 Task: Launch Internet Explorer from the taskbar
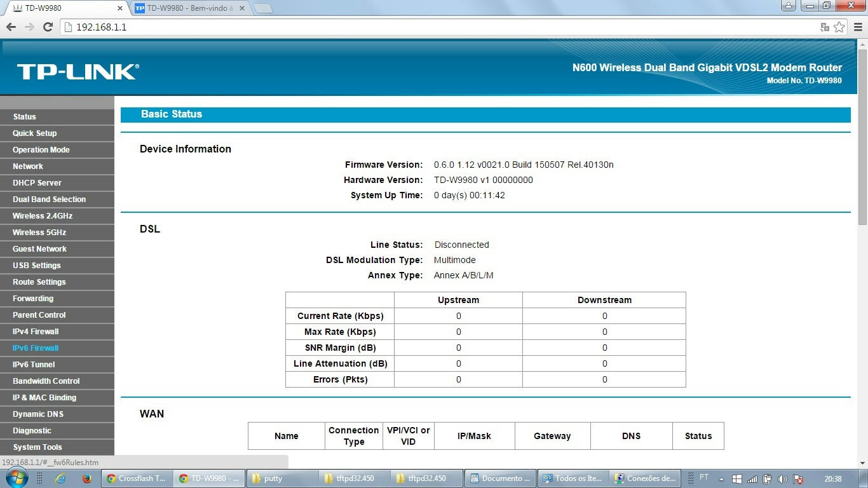[60, 478]
